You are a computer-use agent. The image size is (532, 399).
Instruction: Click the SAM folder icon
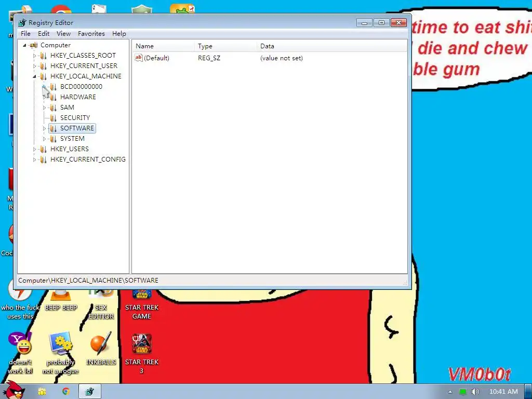[53, 108]
